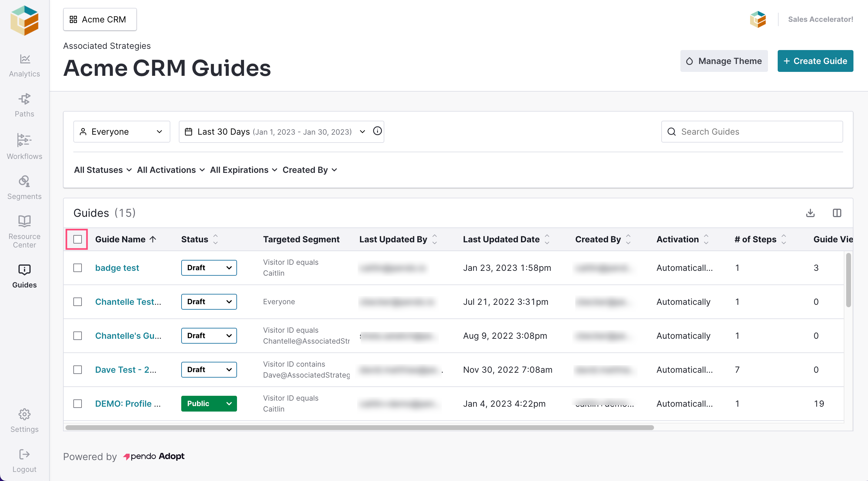Click the Everyone targeted segment cell

click(279, 302)
